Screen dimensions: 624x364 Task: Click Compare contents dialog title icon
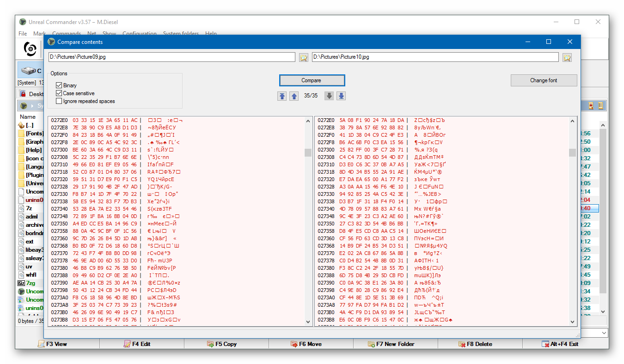pyautogui.click(x=52, y=42)
